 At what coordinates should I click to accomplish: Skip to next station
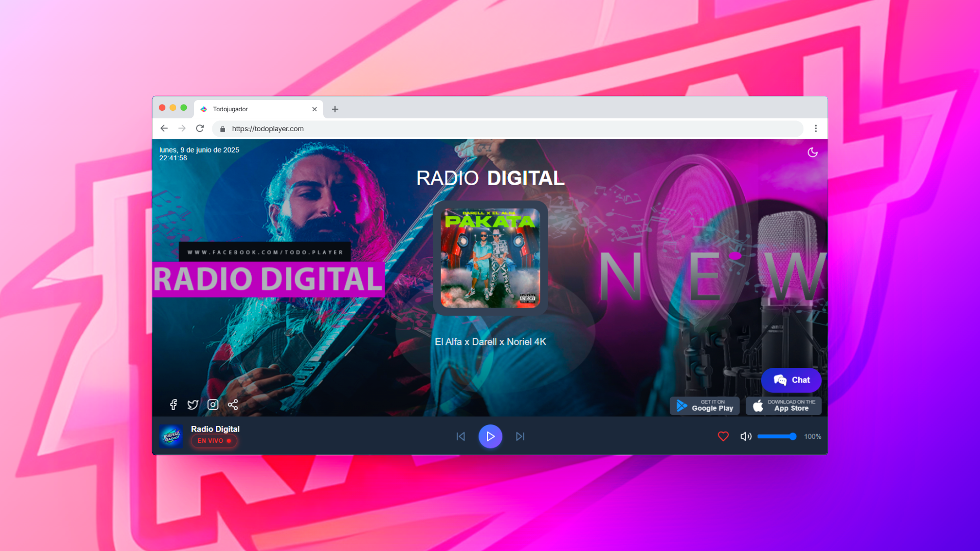(520, 436)
